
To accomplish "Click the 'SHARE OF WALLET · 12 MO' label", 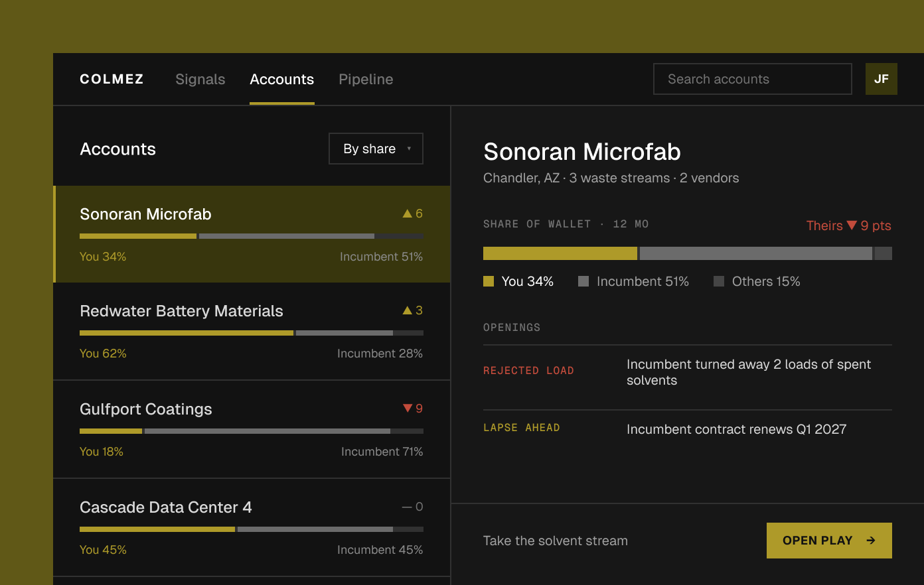I will click(566, 224).
